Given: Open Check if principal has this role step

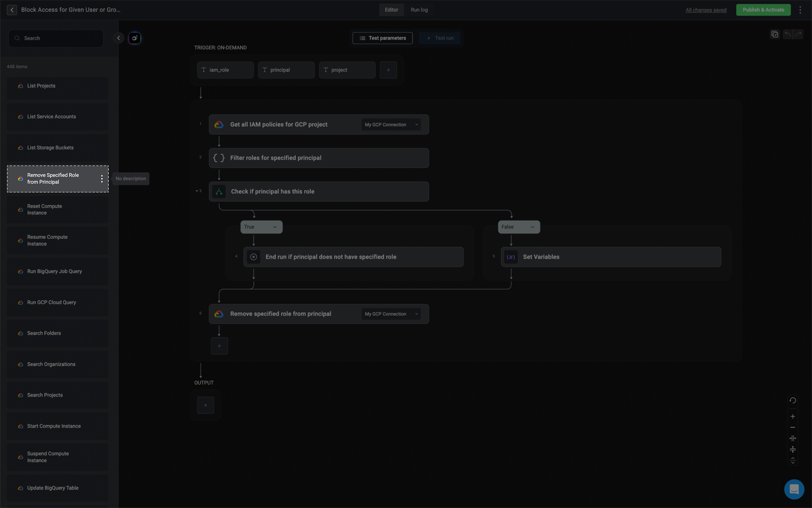Looking at the screenshot, I should click(x=319, y=191).
